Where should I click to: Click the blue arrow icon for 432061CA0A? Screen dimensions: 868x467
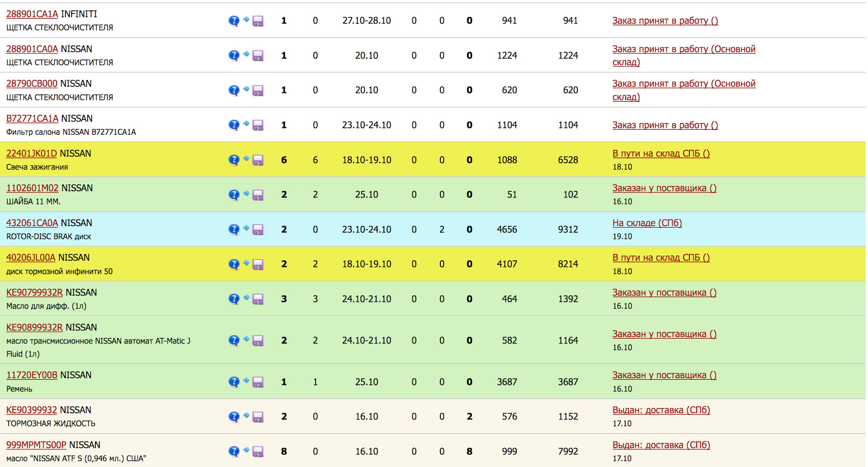[x=246, y=228]
